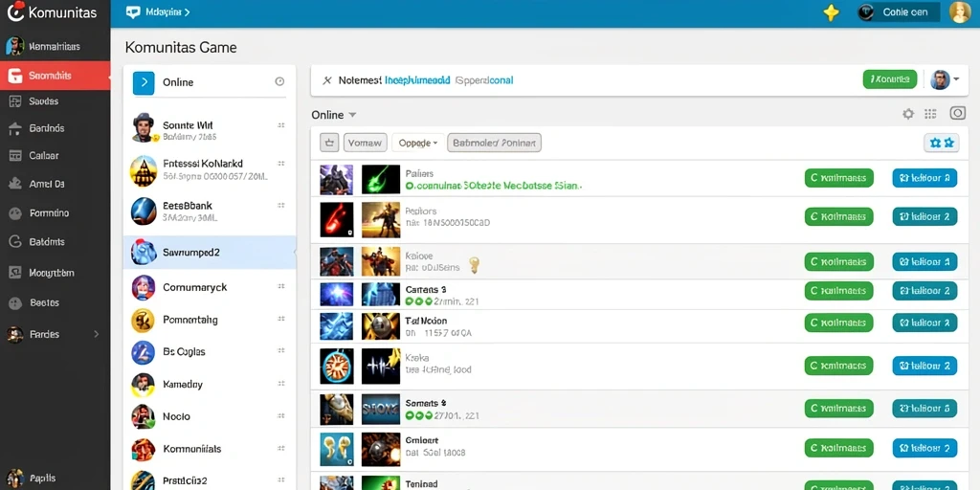Click the circle icon in Online header
The width and height of the screenshot is (980, 490).
click(x=280, y=82)
